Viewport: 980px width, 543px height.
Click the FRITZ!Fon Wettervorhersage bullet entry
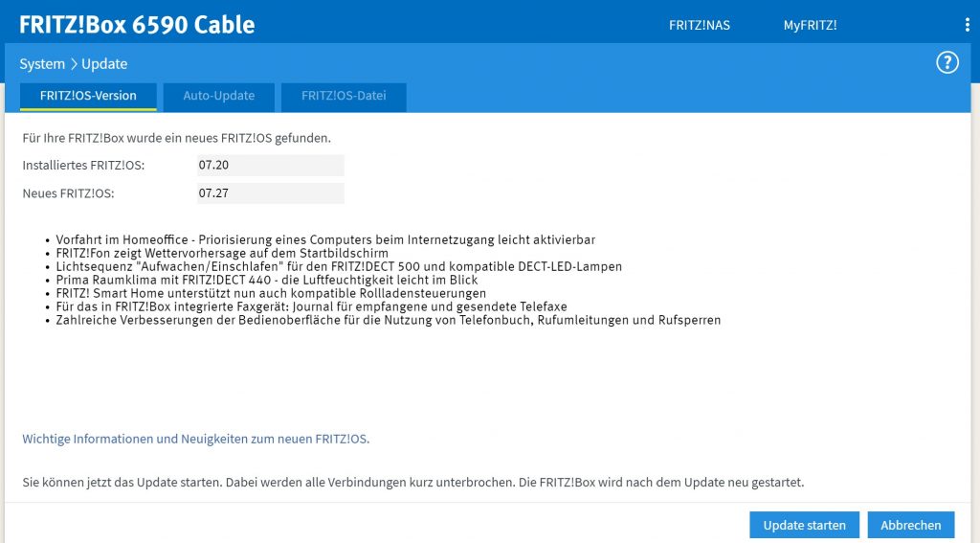(222, 254)
